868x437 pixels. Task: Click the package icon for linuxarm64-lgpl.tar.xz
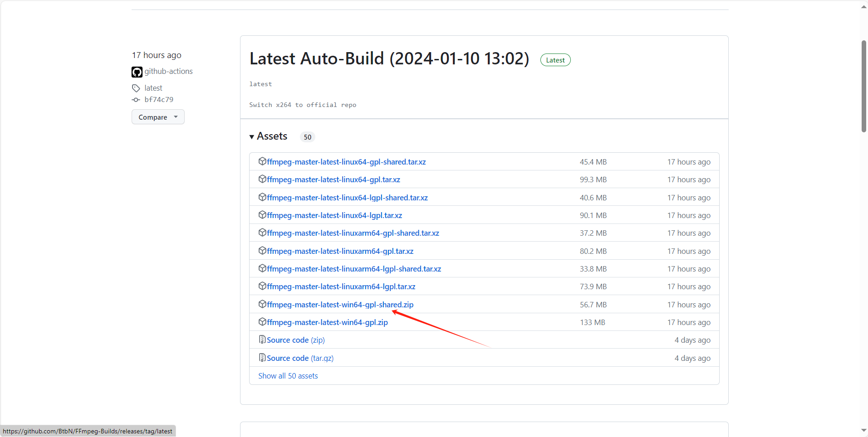tap(262, 286)
